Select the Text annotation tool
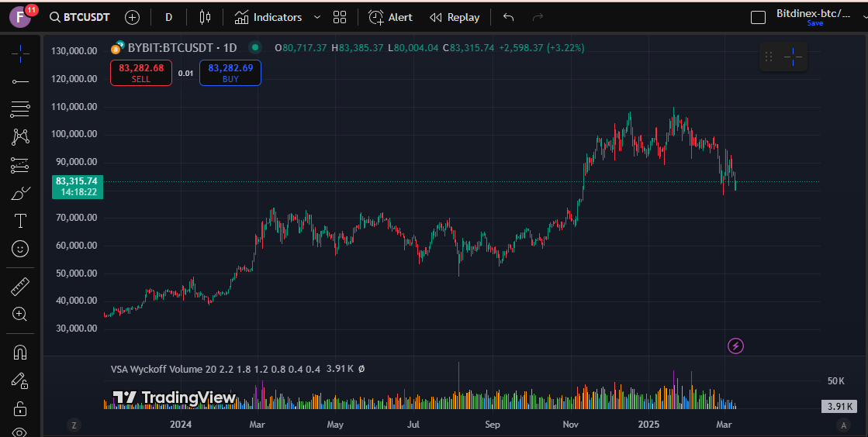 [20, 221]
